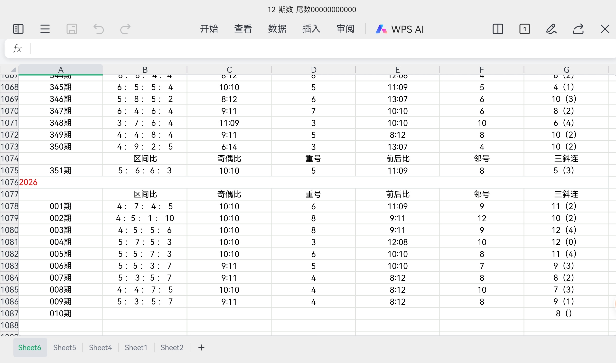
Task: Add a new sheet with plus
Action: [201, 348]
